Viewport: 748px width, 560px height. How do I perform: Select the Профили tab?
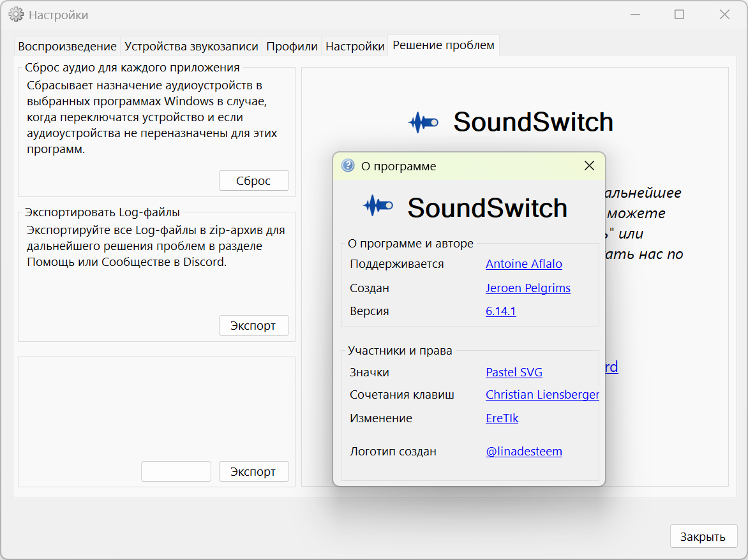click(292, 46)
